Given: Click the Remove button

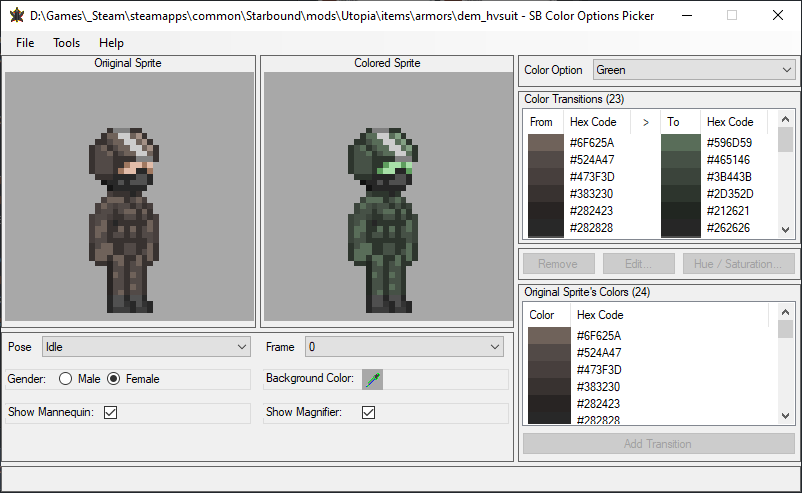Looking at the screenshot, I should coord(559,264).
